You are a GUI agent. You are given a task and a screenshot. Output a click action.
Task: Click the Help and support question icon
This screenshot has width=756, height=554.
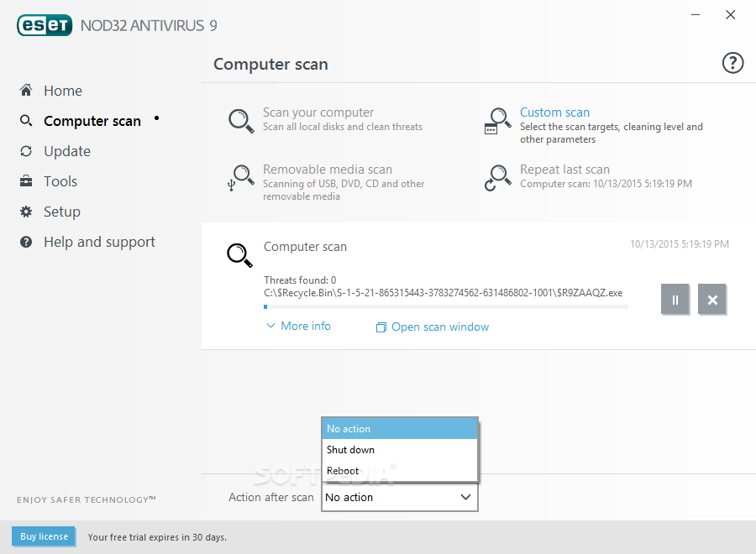26,242
